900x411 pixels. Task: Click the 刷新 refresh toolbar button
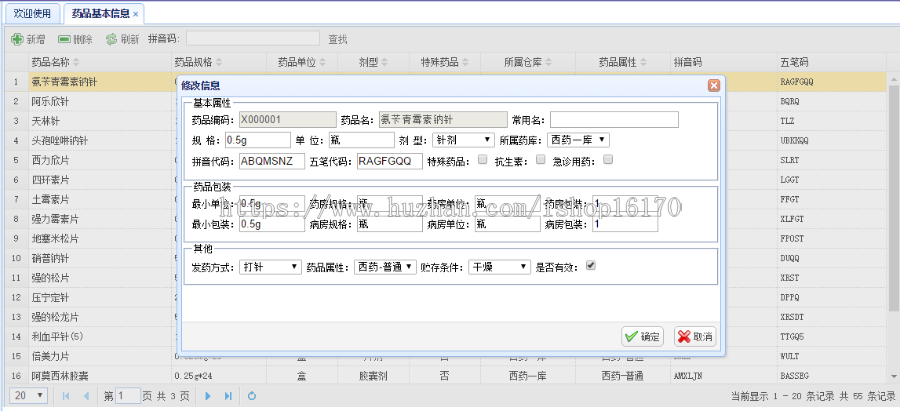[x=122, y=39]
